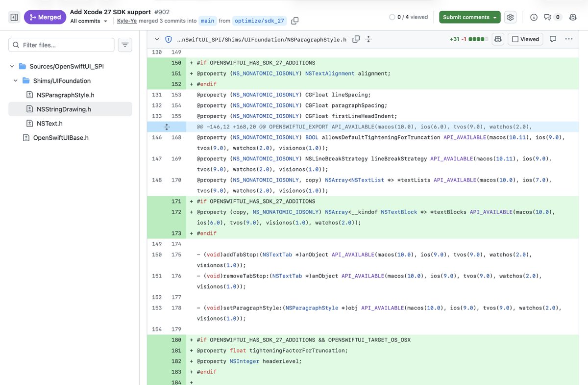This screenshot has width=588, height=385.
Task: Open the main base branch link
Action: pos(208,21)
